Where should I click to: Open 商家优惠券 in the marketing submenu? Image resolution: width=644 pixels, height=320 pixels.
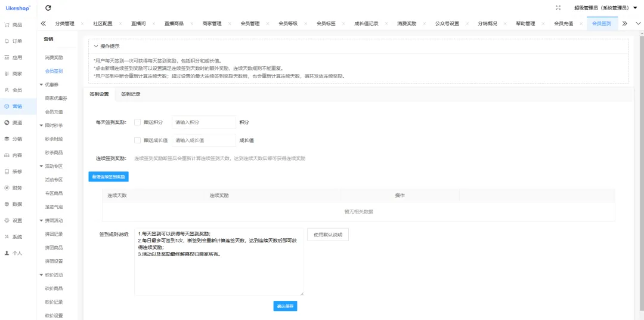point(56,99)
